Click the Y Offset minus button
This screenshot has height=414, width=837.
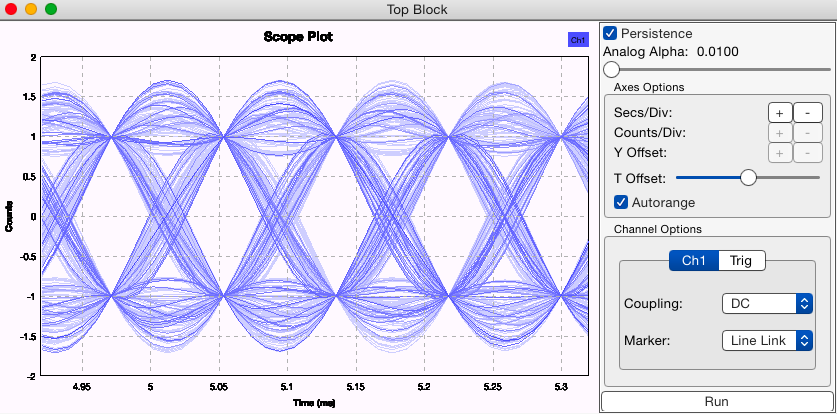(x=807, y=153)
